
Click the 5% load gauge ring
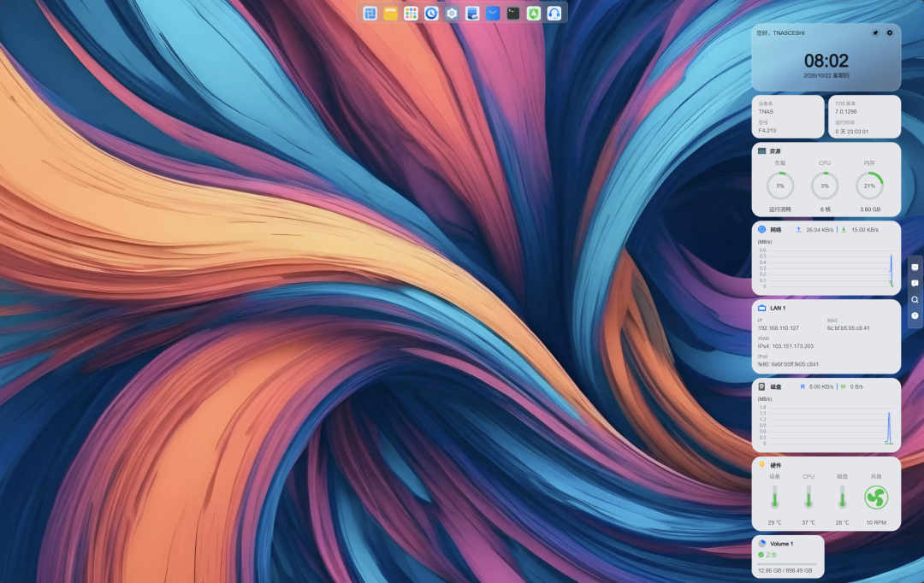pyautogui.click(x=780, y=186)
